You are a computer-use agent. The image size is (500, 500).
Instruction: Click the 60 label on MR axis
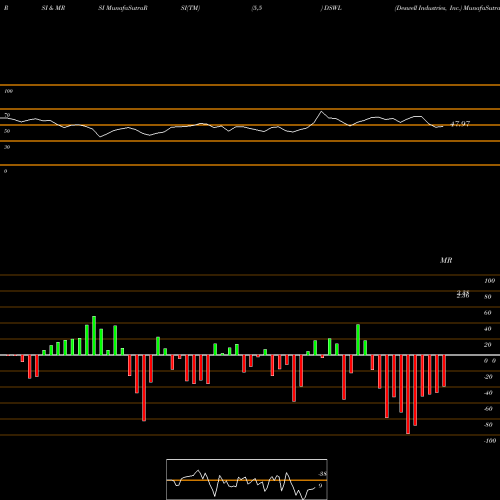487,313
